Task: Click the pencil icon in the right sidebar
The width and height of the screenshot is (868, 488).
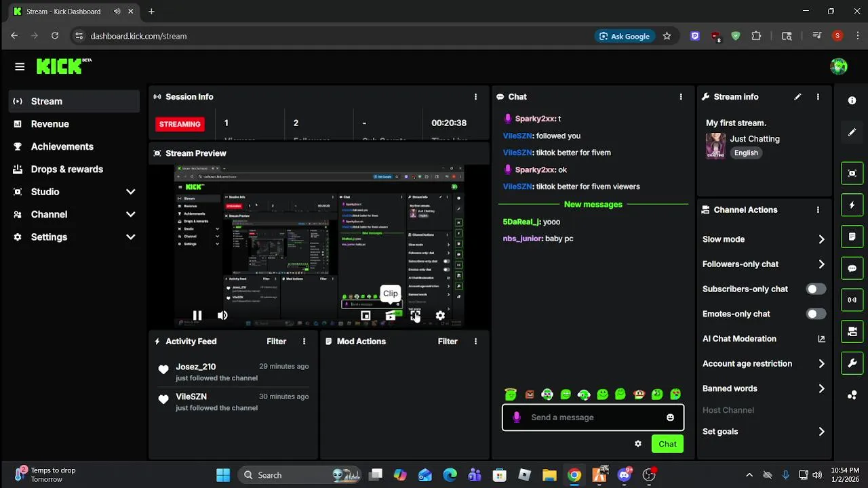Action: click(852, 132)
